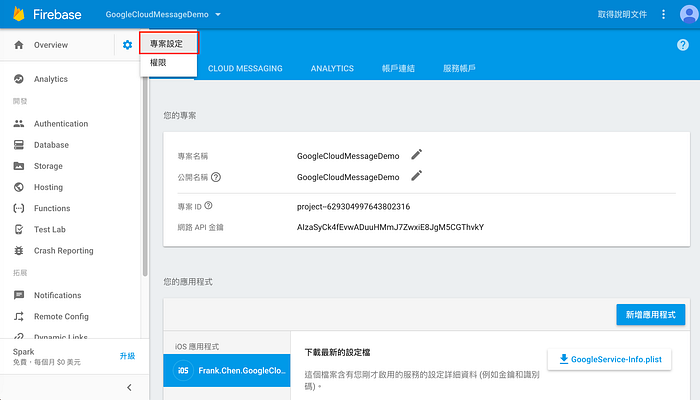
Task: Open Test Lab in the sidebar
Action: click(x=50, y=229)
